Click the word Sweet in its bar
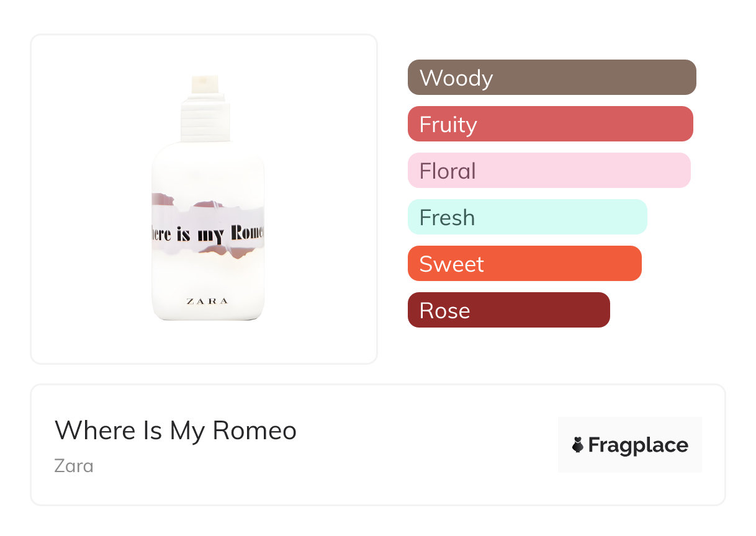The image size is (756, 536). coord(451,264)
